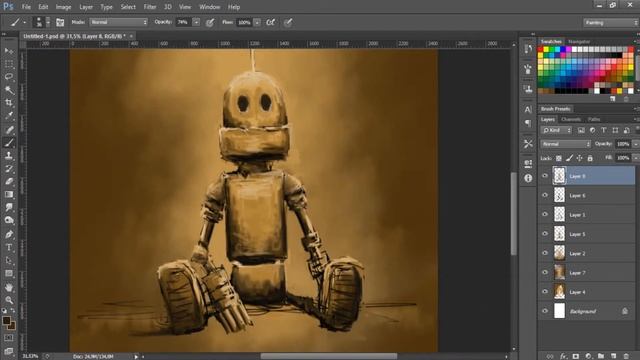The width and height of the screenshot is (640, 360).
Task: Click the Layer 2 thumbnail
Action: [559, 253]
